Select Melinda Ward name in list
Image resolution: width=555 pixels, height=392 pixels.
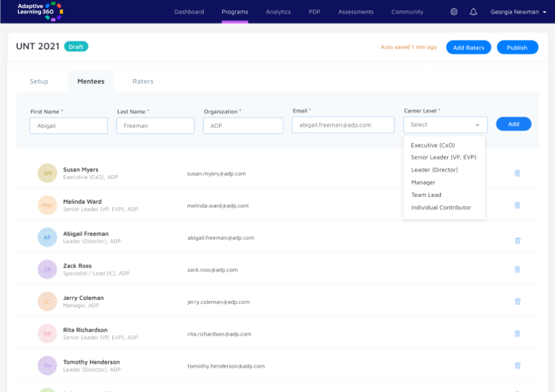pyautogui.click(x=82, y=201)
